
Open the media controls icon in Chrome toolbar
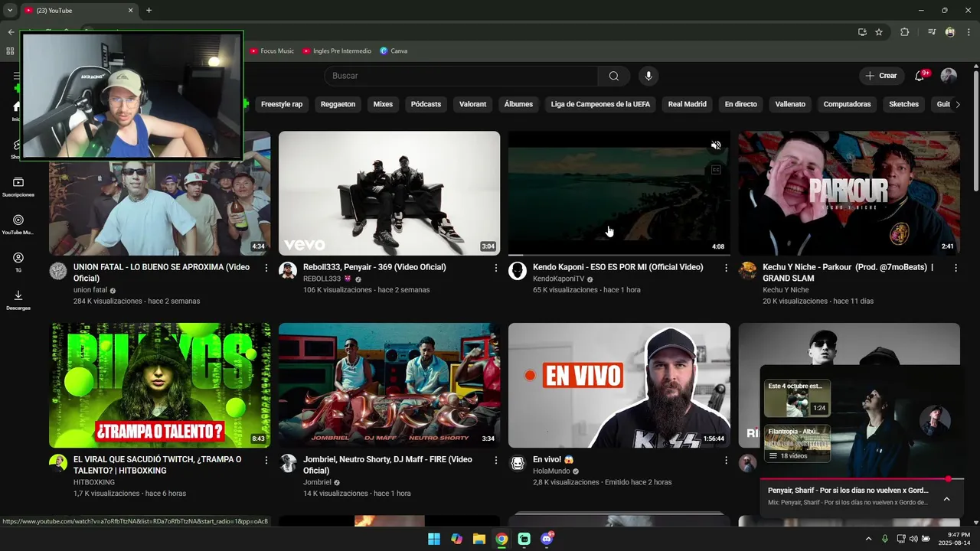(x=932, y=32)
